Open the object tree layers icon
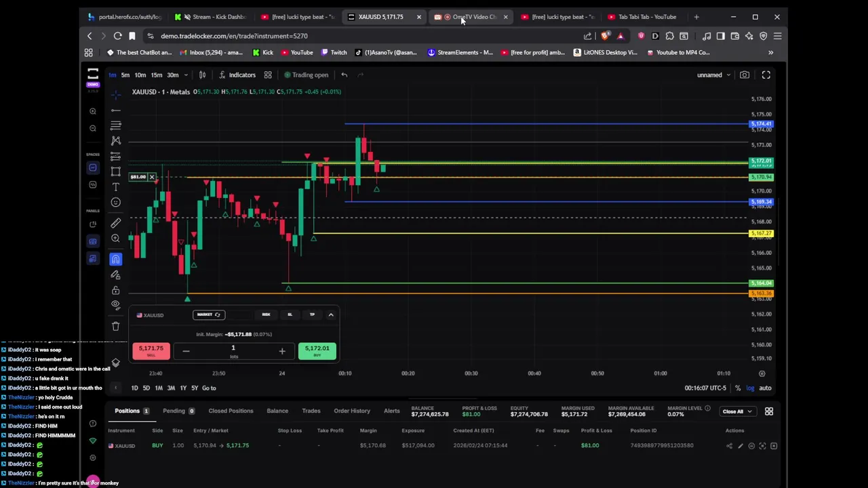The width and height of the screenshot is (868, 488). pos(116,363)
